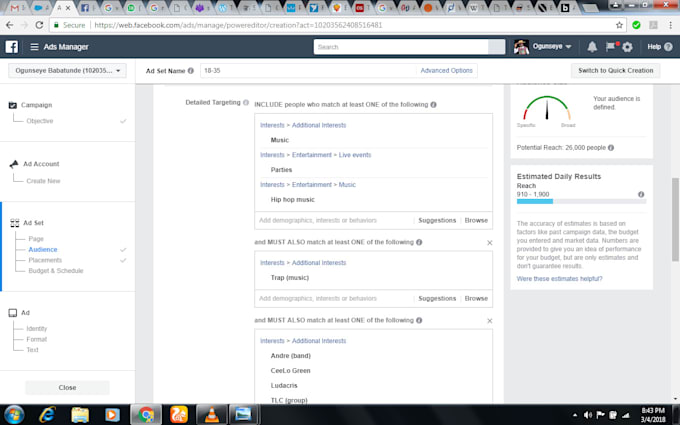Click Switch to Quick Creation button
This screenshot has width=680, height=425.
coord(615,70)
